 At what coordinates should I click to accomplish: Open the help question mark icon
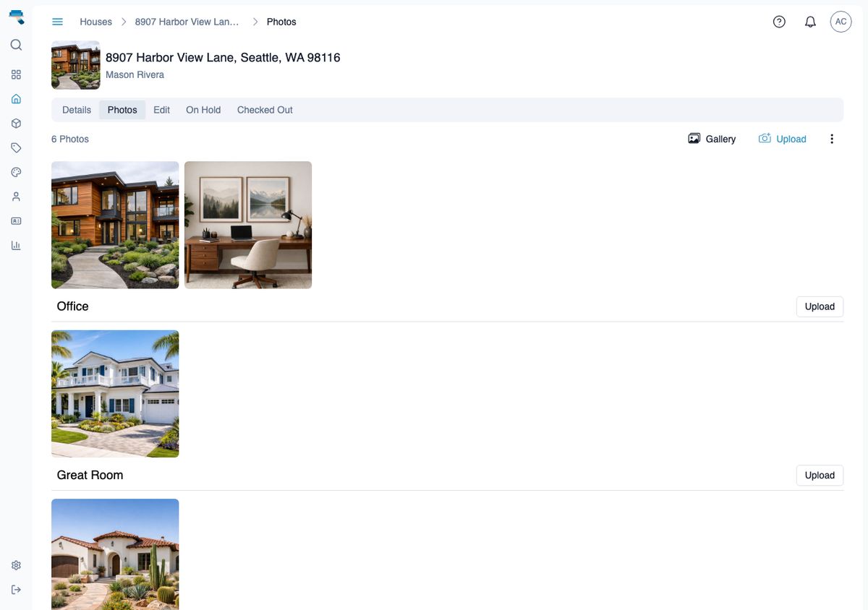[779, 22]
